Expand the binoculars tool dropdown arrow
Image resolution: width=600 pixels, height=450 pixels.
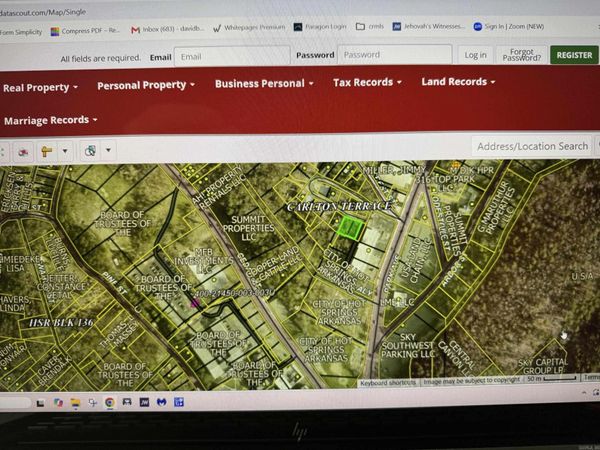(108, 150)
